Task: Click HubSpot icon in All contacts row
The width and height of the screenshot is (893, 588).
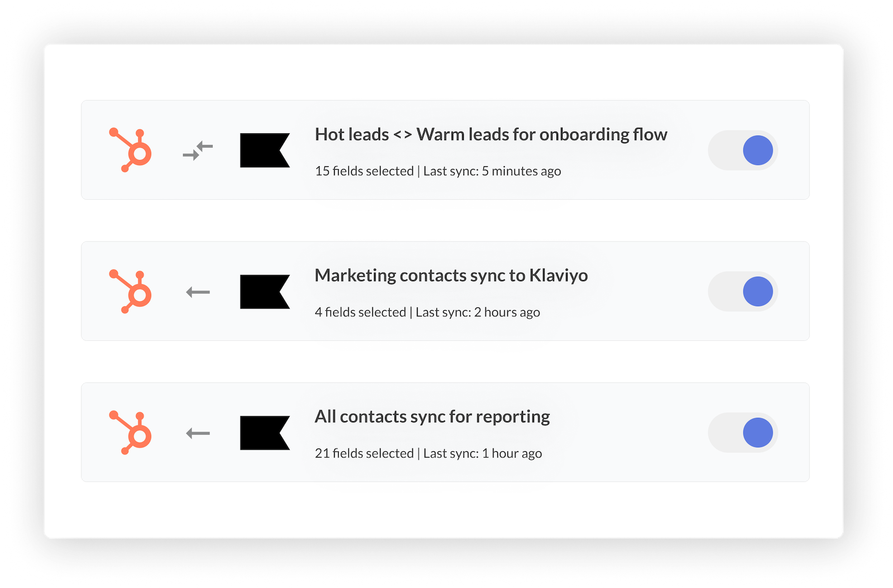Action: click(131, 432)
